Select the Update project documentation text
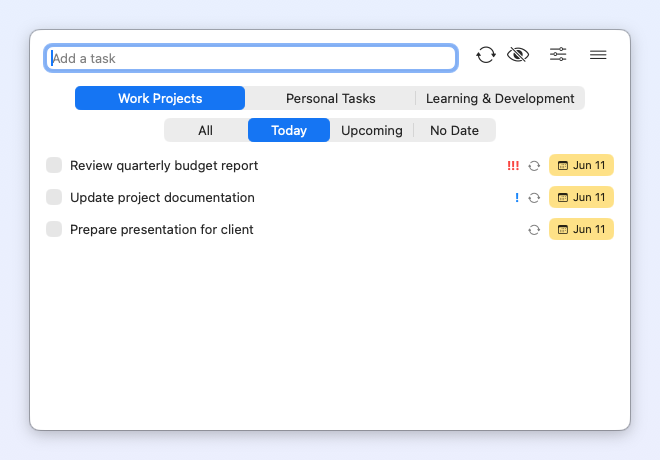This screenshot has height=460, width=660. [162, 197]
